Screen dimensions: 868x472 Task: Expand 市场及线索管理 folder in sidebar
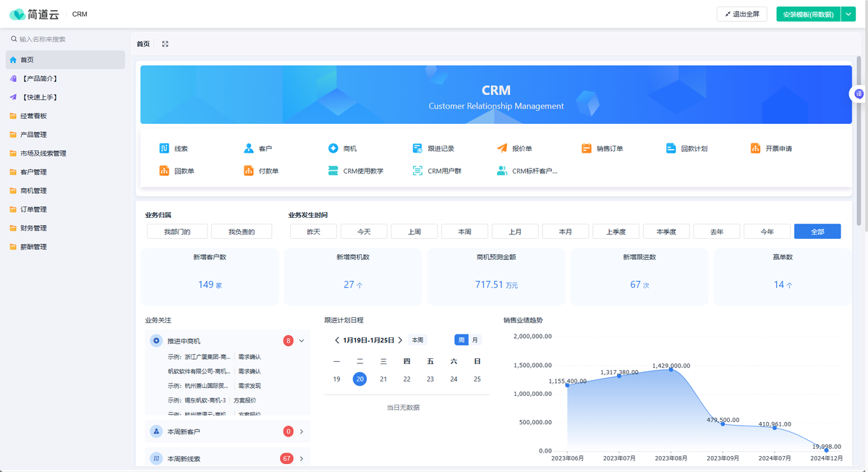click(x=65, y=153)
